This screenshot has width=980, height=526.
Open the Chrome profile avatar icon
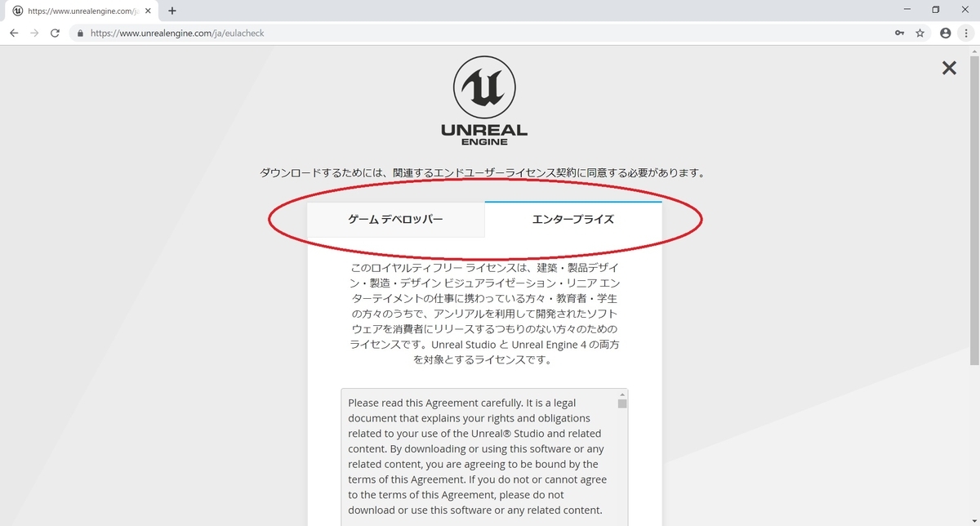tap(946, 33)
